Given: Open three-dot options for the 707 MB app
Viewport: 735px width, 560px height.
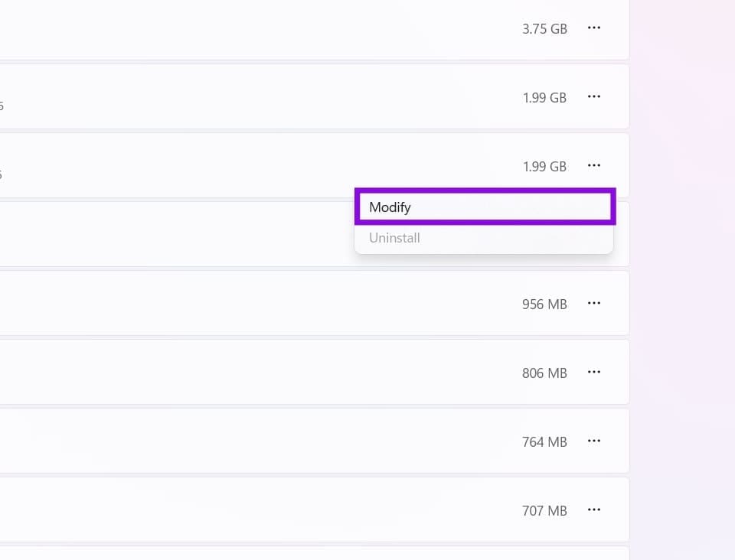Looking at the screenshot, I should coord(594,510).
